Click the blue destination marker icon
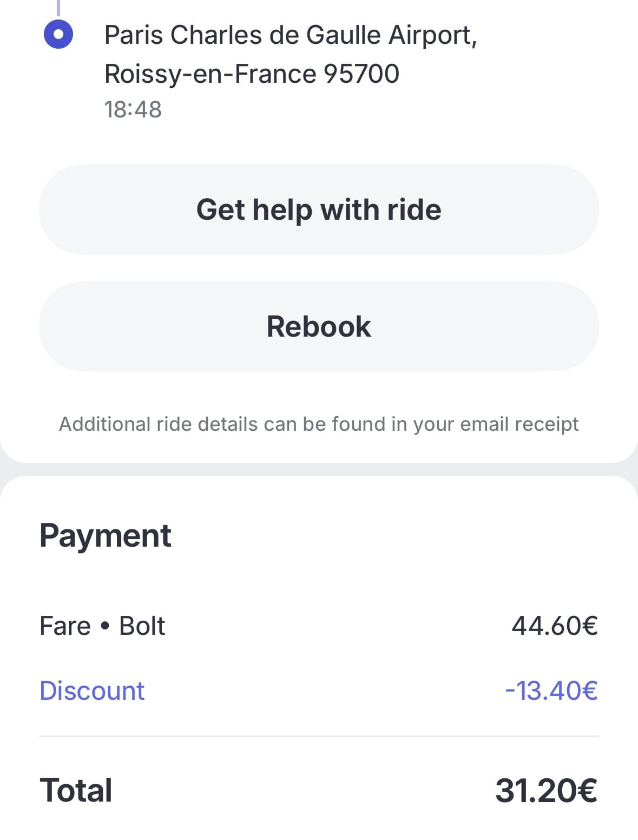Viewport: 638px width, 840px height. pyautogui.click(x=58, y=34)
